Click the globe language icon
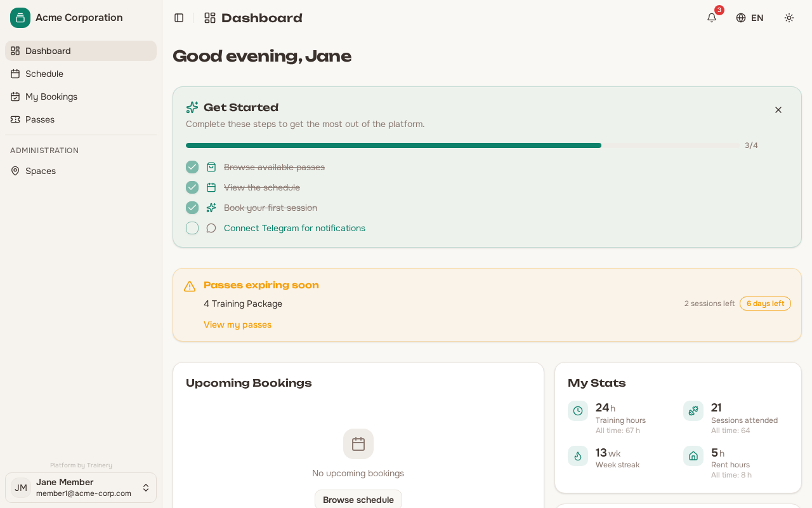This screenshot has height=508, width=812. (741, 18)
